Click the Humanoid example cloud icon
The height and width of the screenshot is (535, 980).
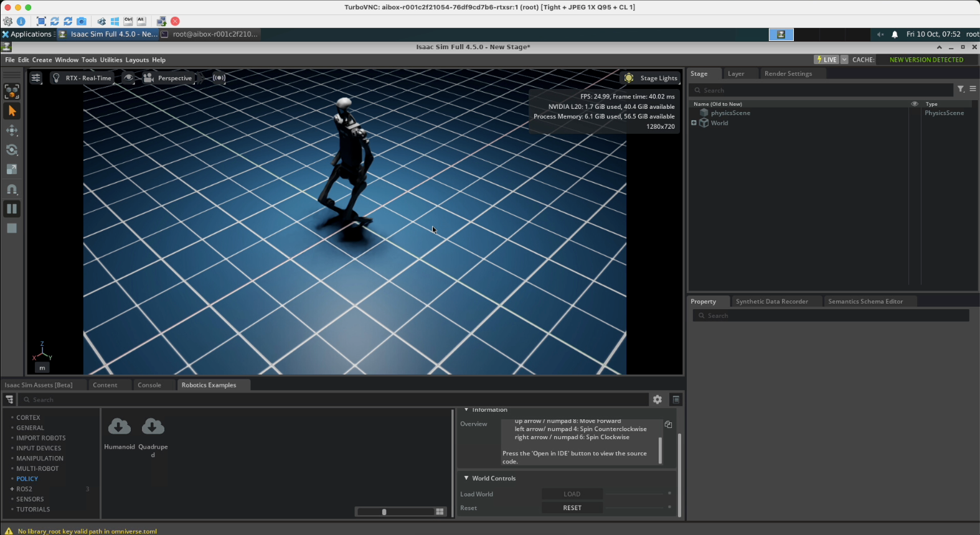click(120, 427)
